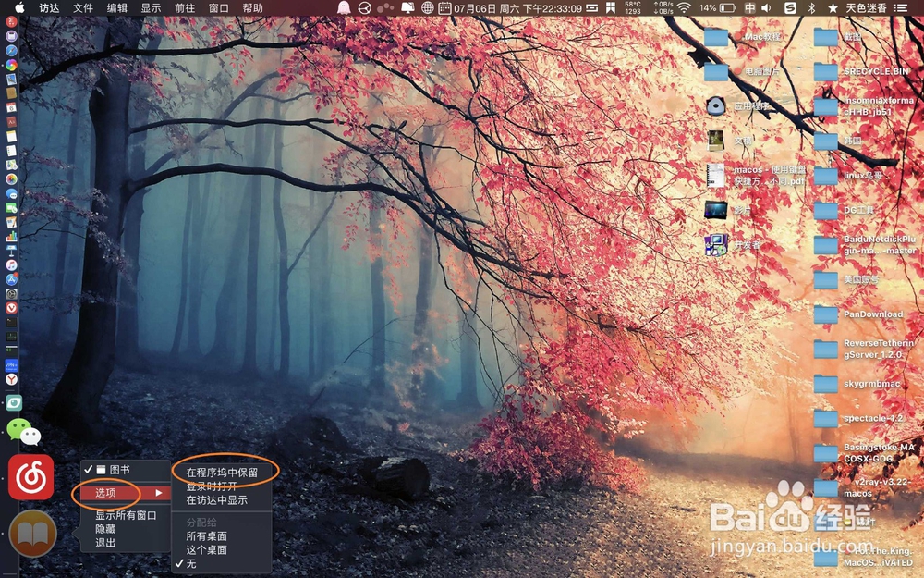Launch iTunes from the Dock
Screen dimensions: 924x578
pos(11,264)
